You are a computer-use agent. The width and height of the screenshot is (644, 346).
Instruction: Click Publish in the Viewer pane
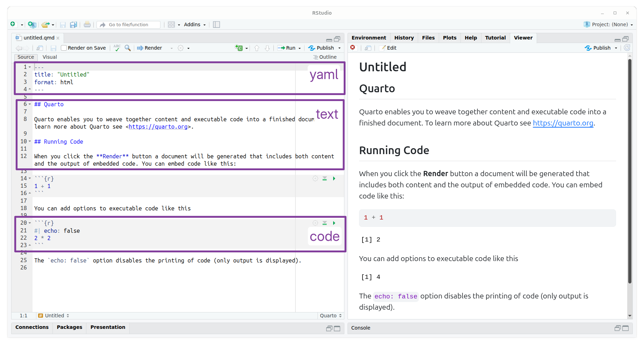(598, 48)
